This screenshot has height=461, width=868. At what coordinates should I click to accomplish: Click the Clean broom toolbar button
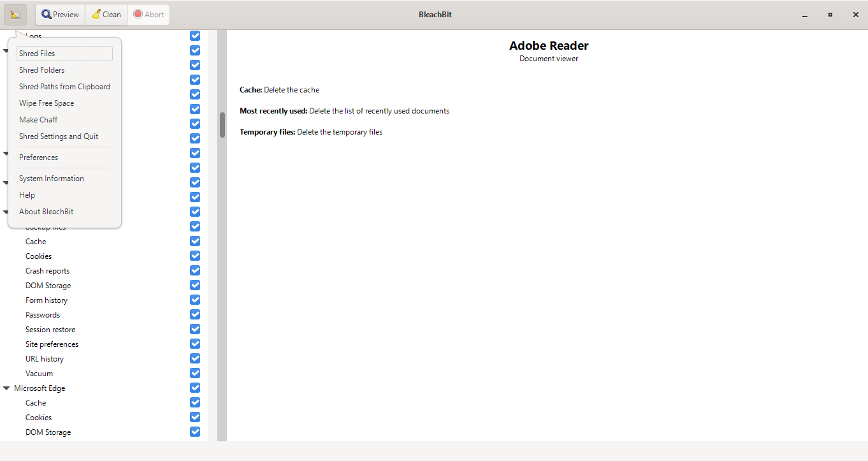[x=106, y=15]
